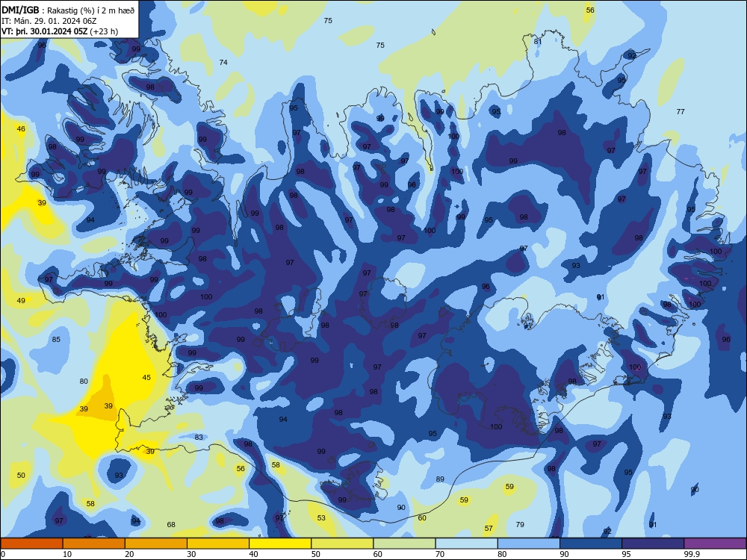Screen dimensions: 747x560
Task: Click the humidity value "85" on the map
Action: tap(56, 340)
